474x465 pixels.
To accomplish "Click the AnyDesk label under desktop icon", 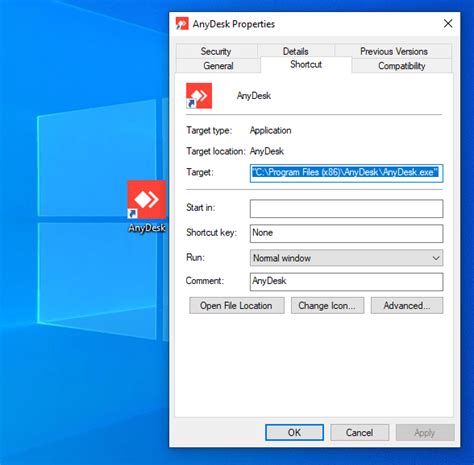I will pos(147,228).
